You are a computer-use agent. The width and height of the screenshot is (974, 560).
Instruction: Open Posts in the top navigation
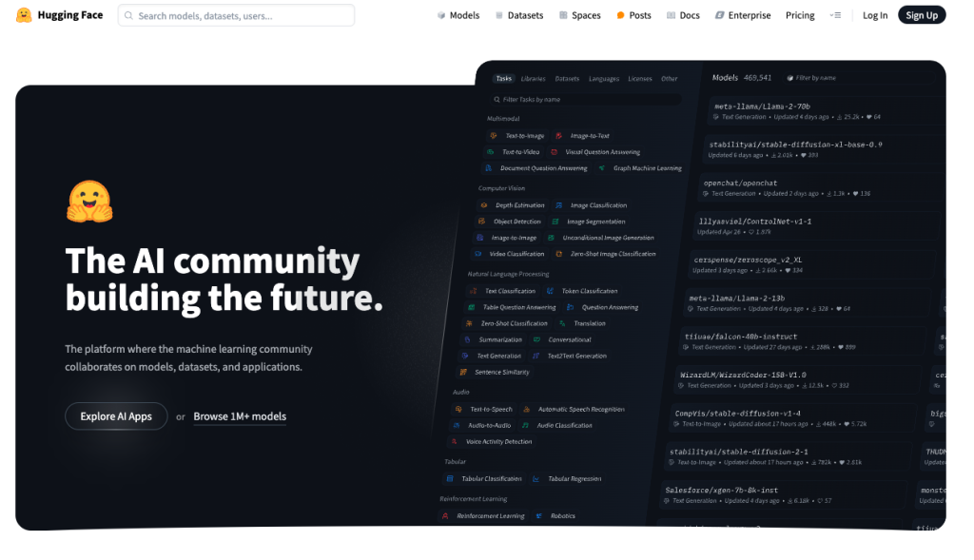pyautogui.click(x=633, y=15)
